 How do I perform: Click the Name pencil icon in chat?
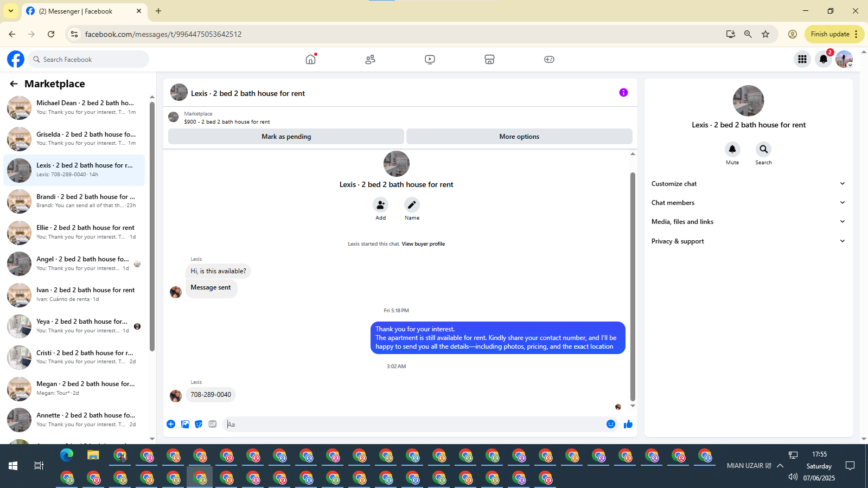point(412,205)
